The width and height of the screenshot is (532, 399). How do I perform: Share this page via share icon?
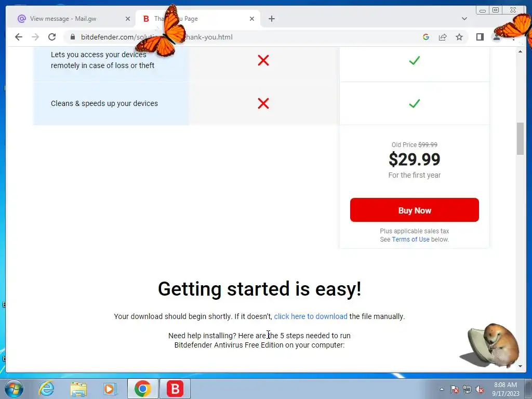pyautogui.click(x=443, y=37)
